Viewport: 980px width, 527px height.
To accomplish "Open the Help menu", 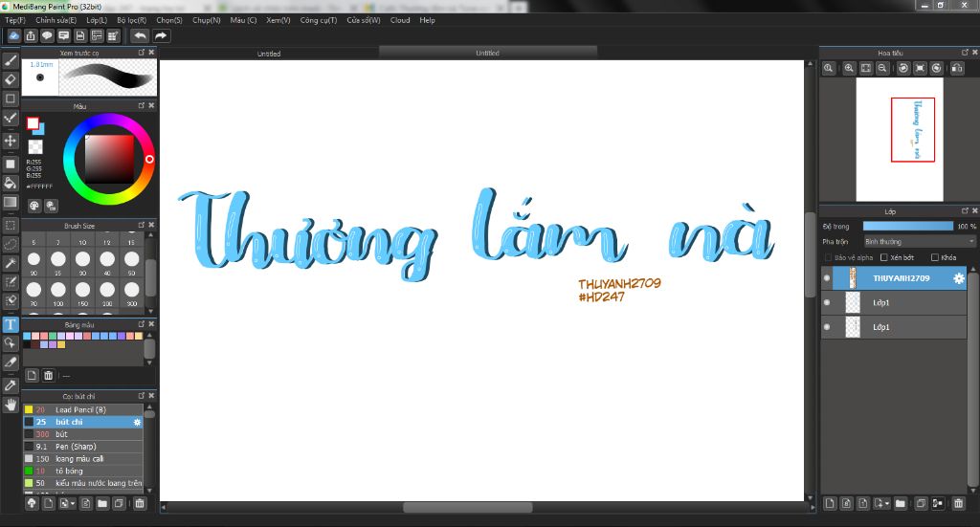I will click(428, 20).
